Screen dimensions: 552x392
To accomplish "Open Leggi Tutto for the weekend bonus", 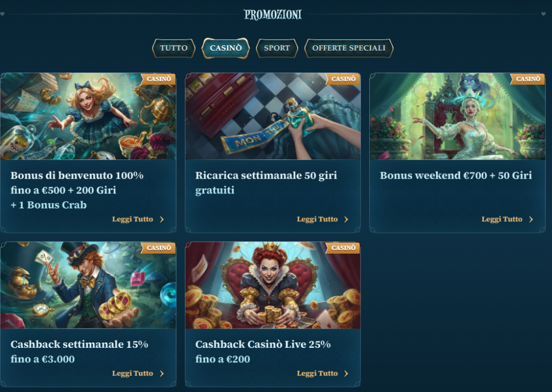I will tap(502, 219).
